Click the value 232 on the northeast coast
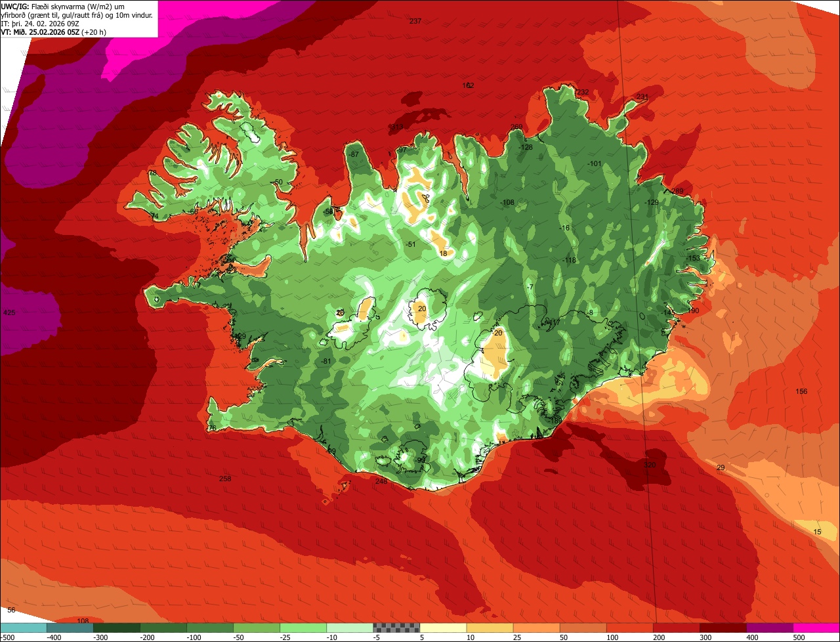840x642 pixels. (583, 93)
